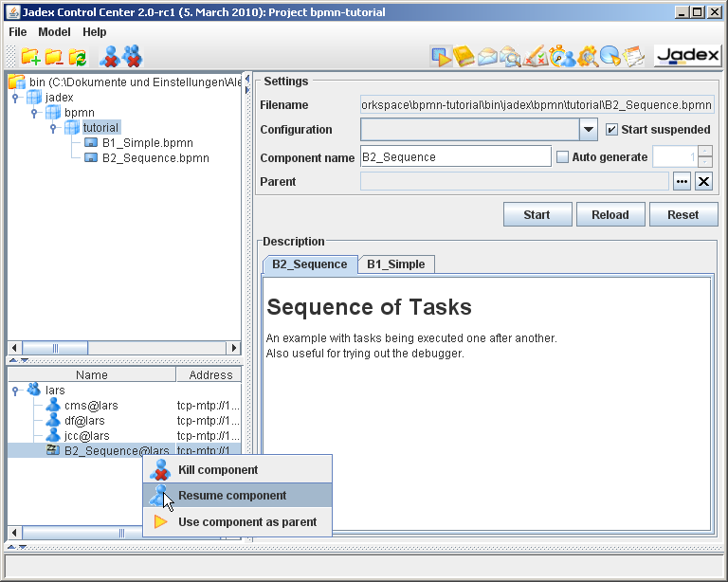Open the envelope message tool icon

point(488,57)
